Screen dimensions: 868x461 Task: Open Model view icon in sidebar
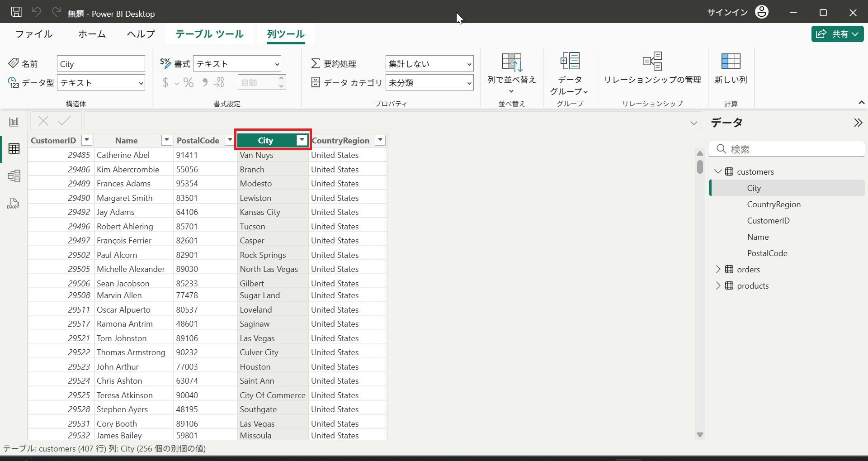(x=14, y=176)
